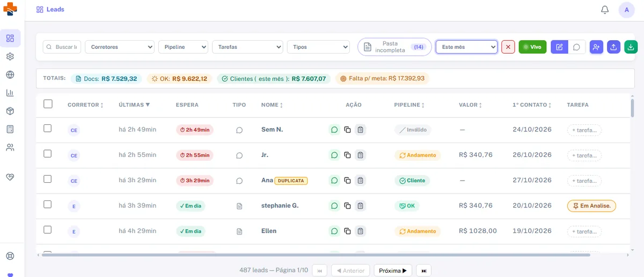644x277 pixels.
Task: Click Docs total R$ 7.529,32 chip
Action: 106,79
